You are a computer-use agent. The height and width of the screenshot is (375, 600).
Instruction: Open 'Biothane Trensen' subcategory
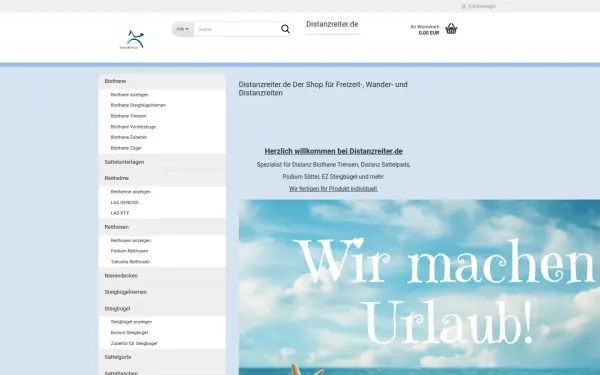(x=129, y=116)
